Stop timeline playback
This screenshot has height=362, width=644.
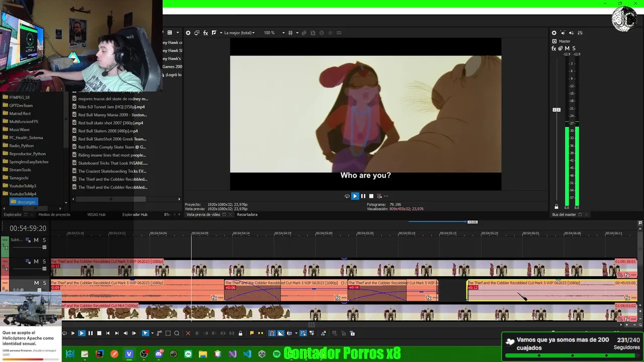(x=99, y=333)
